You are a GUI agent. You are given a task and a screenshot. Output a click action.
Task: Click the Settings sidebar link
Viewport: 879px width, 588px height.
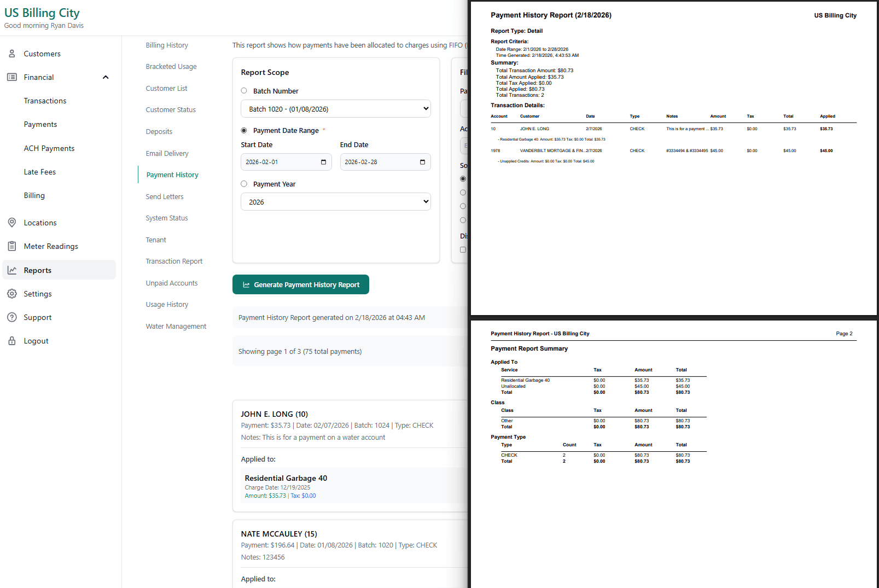38,294
